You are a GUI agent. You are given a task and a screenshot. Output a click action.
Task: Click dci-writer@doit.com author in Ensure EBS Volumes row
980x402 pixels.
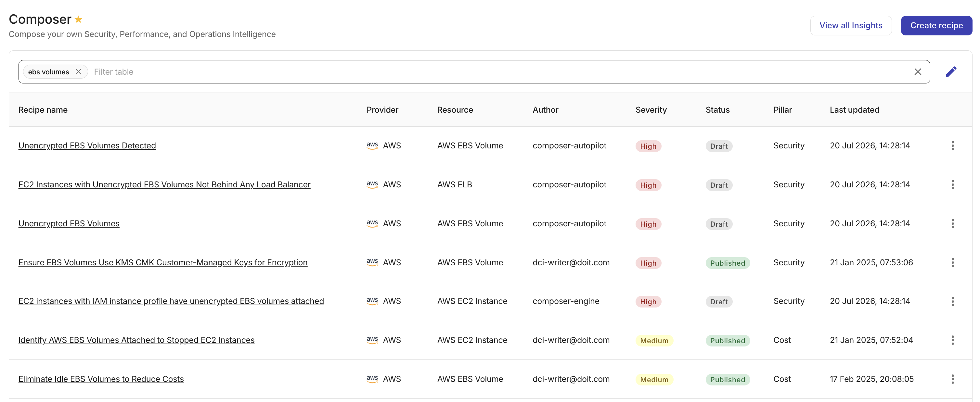571,262
